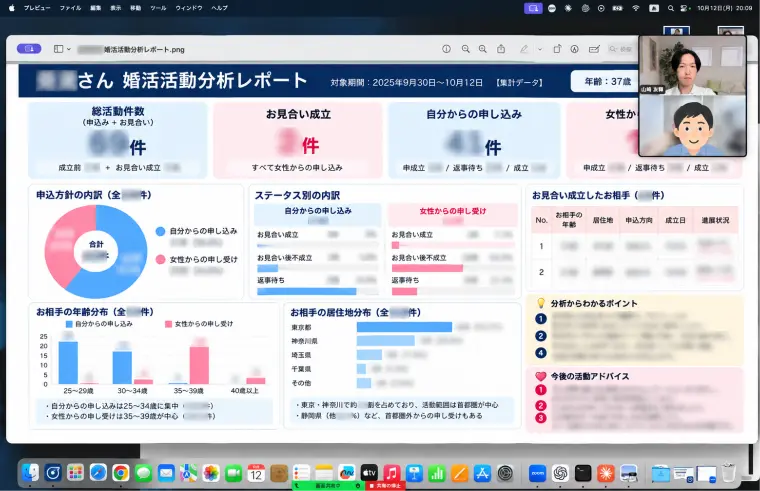Open Finder from the Dock

(30, 473)
